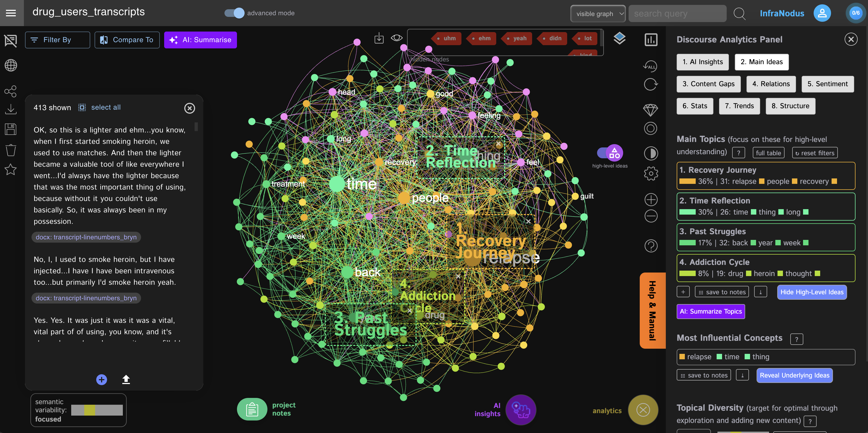Click the graph download icon above network
Viewport: 868px width, 433px height.
(x=379, y=38)
